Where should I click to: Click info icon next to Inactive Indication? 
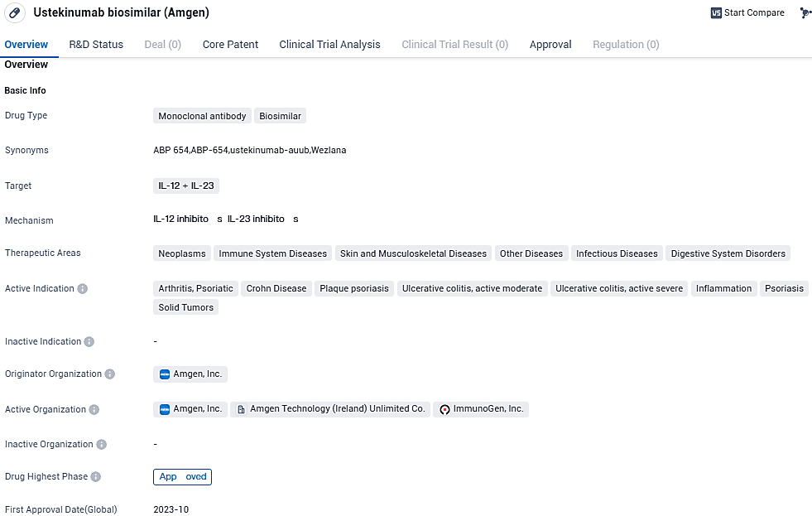[89, 342]
